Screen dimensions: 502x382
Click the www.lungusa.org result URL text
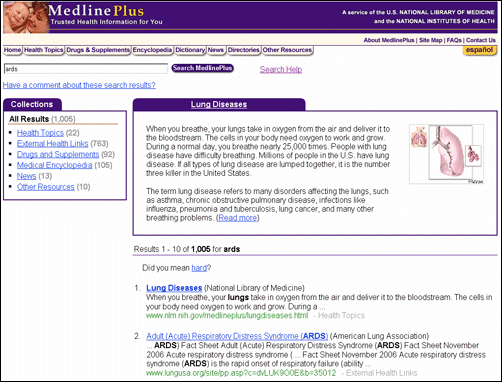(241, 373)
